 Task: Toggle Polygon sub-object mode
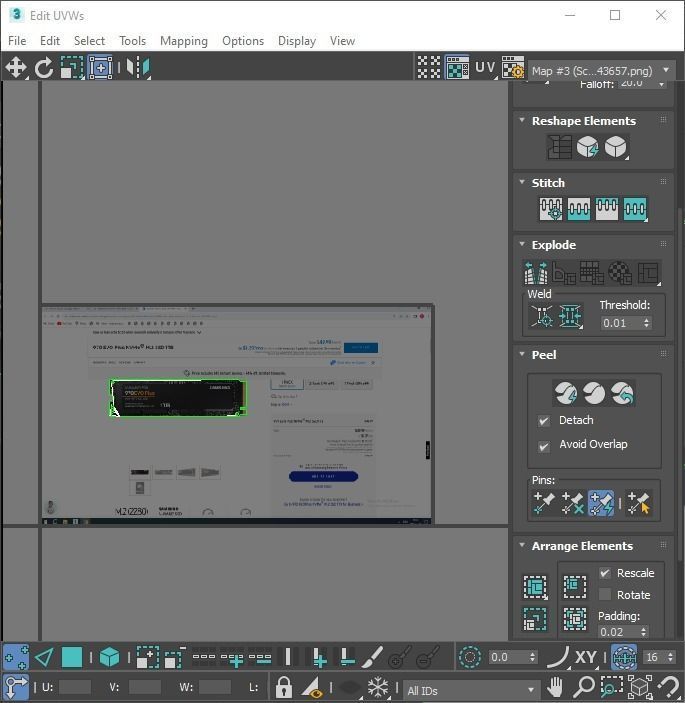tap(72, 658)
